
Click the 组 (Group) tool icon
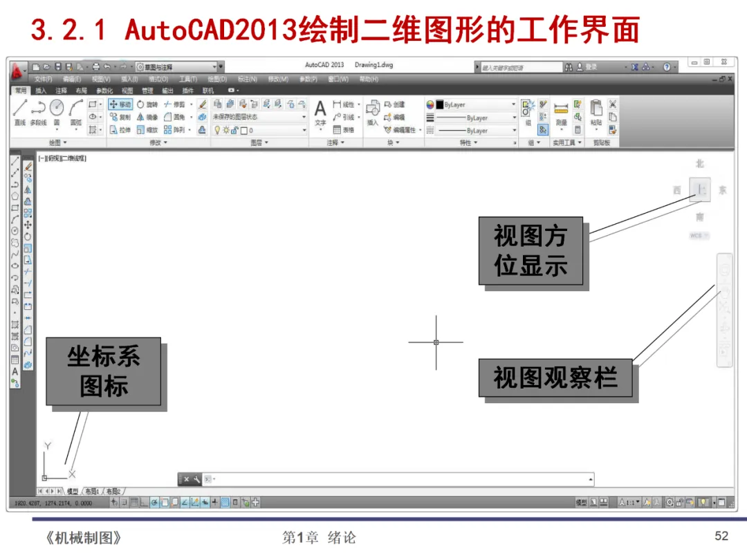(x=528, y=113)
